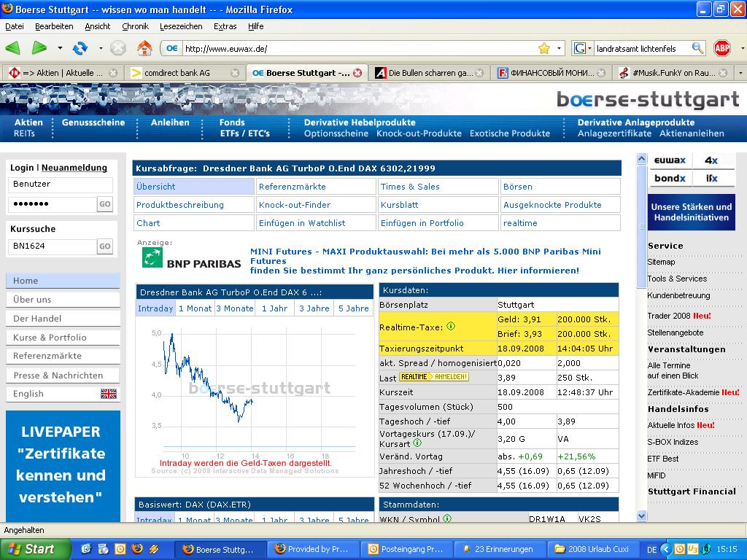Click the boerse-stuttgart header logo

tap(648, 99)
